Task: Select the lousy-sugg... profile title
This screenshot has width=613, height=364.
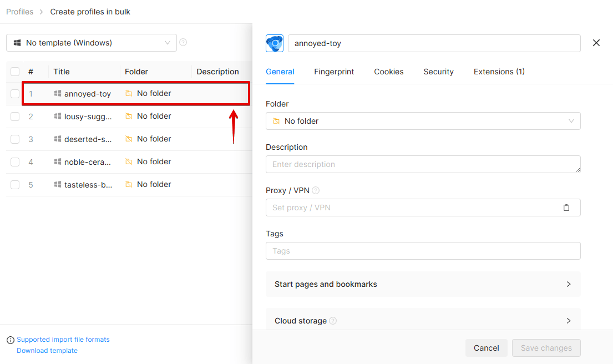Action: click(x=88, y=117)
